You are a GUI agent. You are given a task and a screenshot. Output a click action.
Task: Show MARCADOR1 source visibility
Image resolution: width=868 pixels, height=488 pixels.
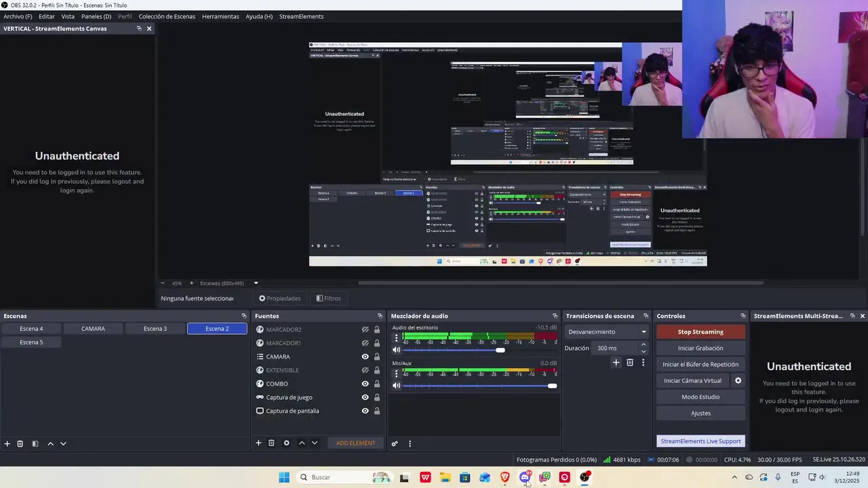tap(365, 343)
